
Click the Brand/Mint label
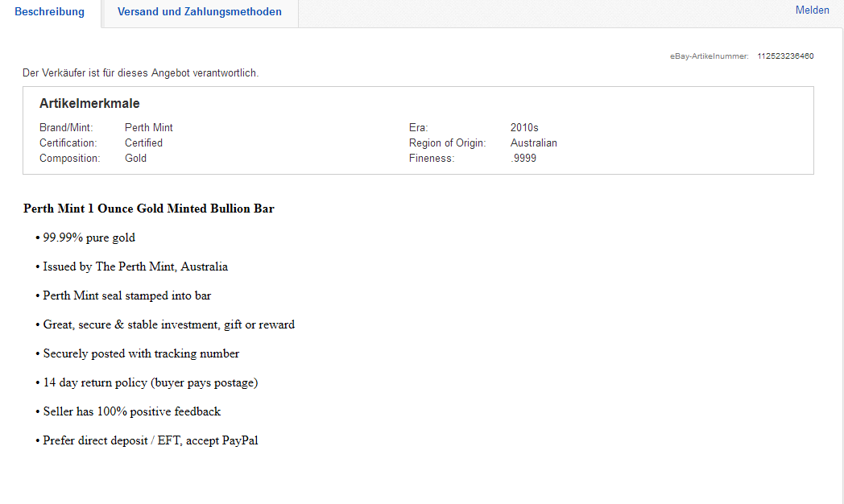(x=66, y=127)
